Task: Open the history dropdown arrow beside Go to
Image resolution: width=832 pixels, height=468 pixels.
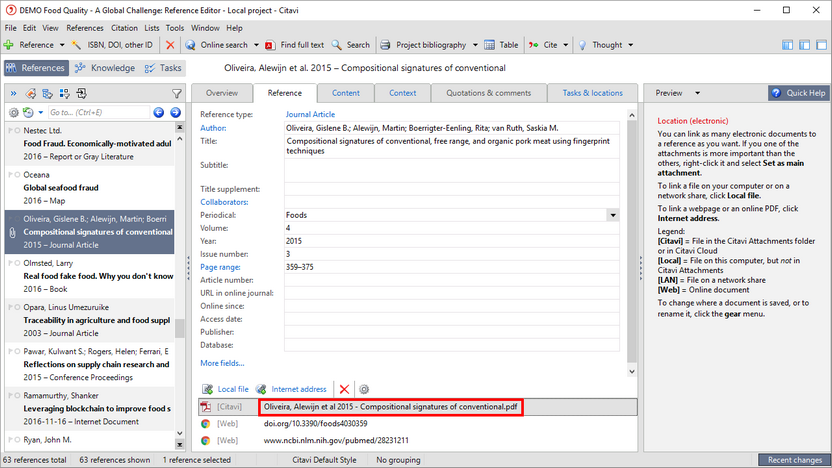Action: [40, 112]
